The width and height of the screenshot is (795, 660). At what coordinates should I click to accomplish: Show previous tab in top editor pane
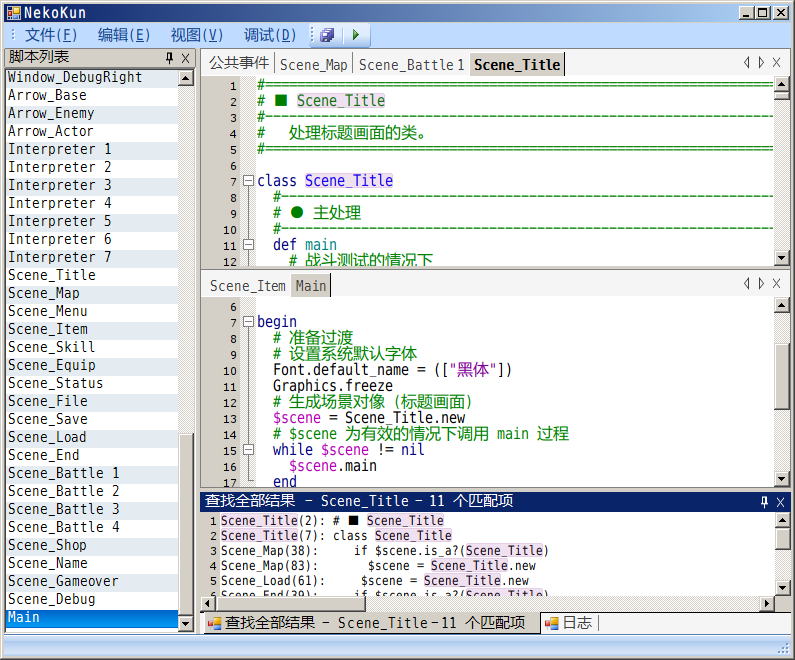[746, 62]
